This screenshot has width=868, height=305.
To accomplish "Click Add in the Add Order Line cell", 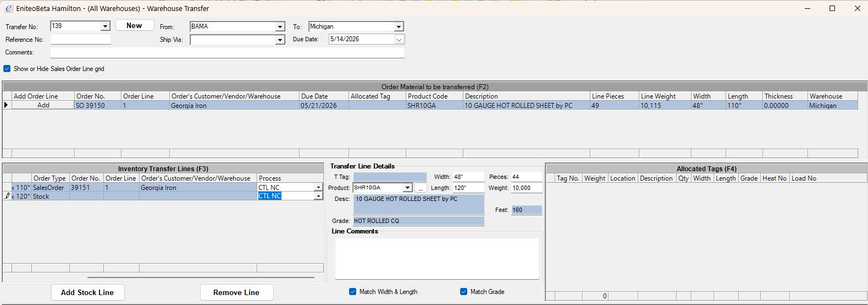I will pos(43,105).
